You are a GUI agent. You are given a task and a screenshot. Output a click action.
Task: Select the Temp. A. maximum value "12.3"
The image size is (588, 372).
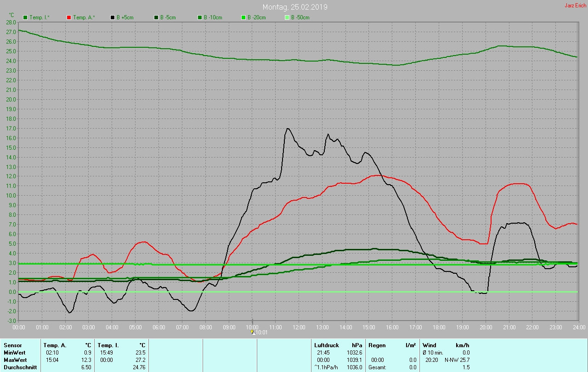tap(86, 360)
